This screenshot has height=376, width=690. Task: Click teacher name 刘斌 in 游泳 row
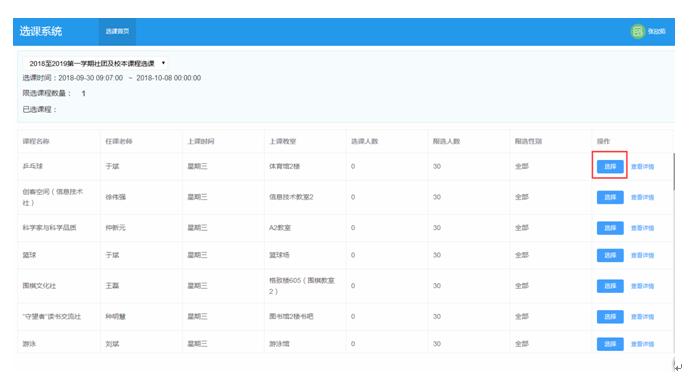112,344
